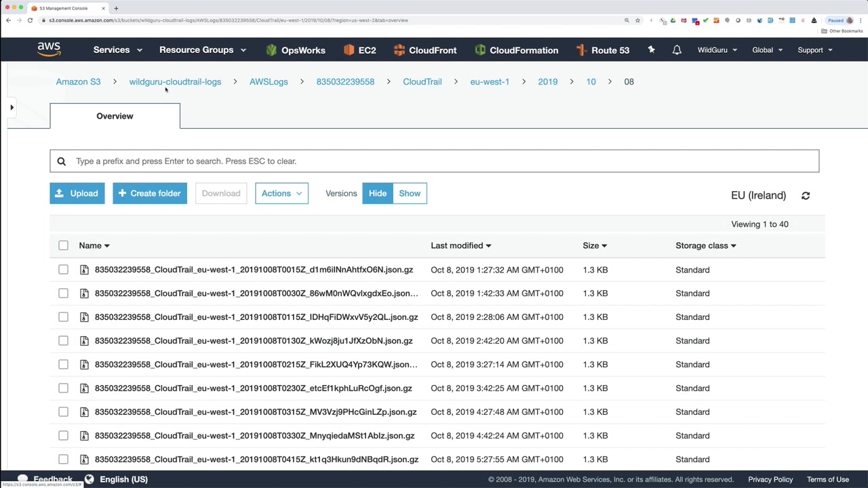Click the Create folder button
Viewport: 868px width, 488px height.
[150, 193]
